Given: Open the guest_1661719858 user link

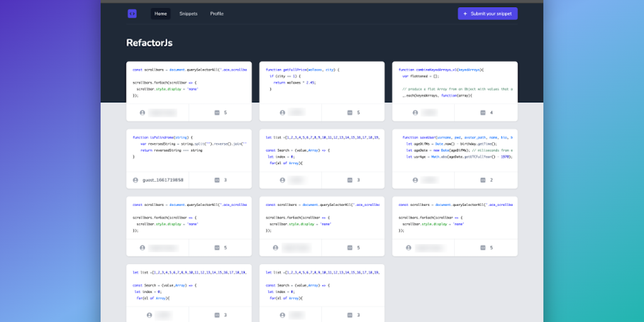Looking at the screenshot, I should tap(163, 180).
